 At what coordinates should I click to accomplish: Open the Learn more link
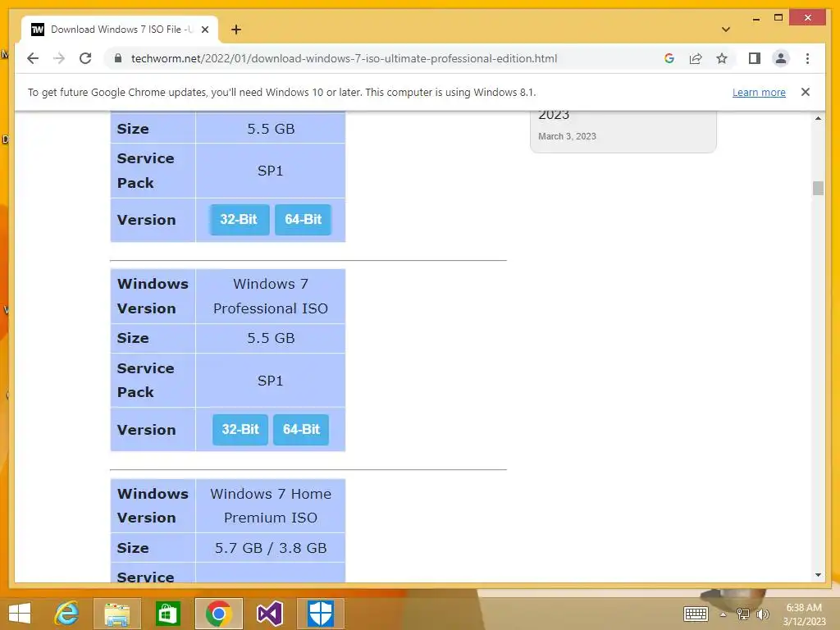point(759,92)
